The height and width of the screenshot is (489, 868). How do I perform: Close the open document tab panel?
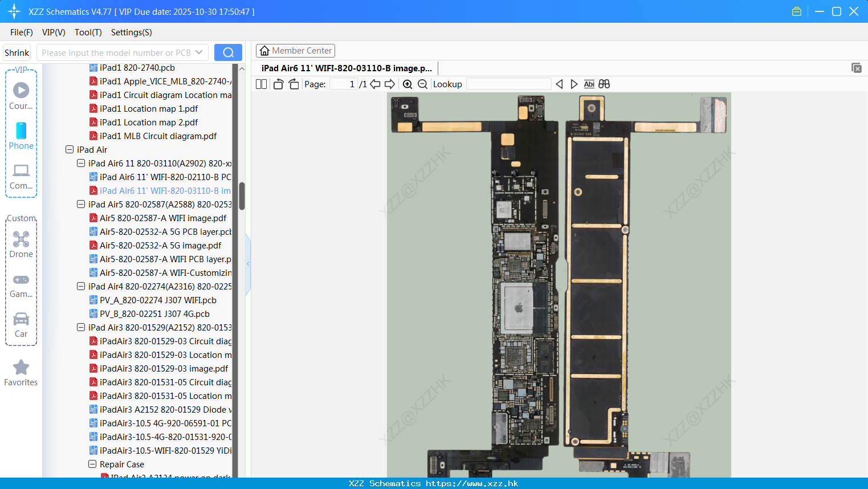(857, 68)
